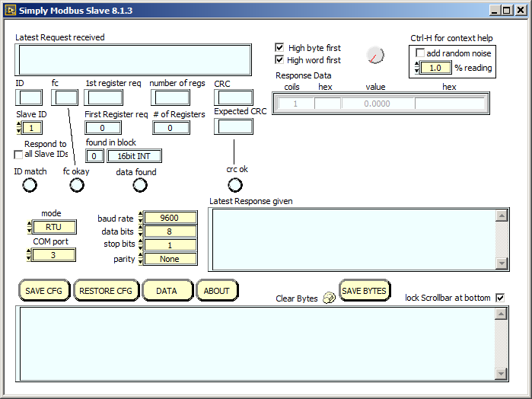
Task: Click the baud rate selector arrows
Action: coord(141,218)
